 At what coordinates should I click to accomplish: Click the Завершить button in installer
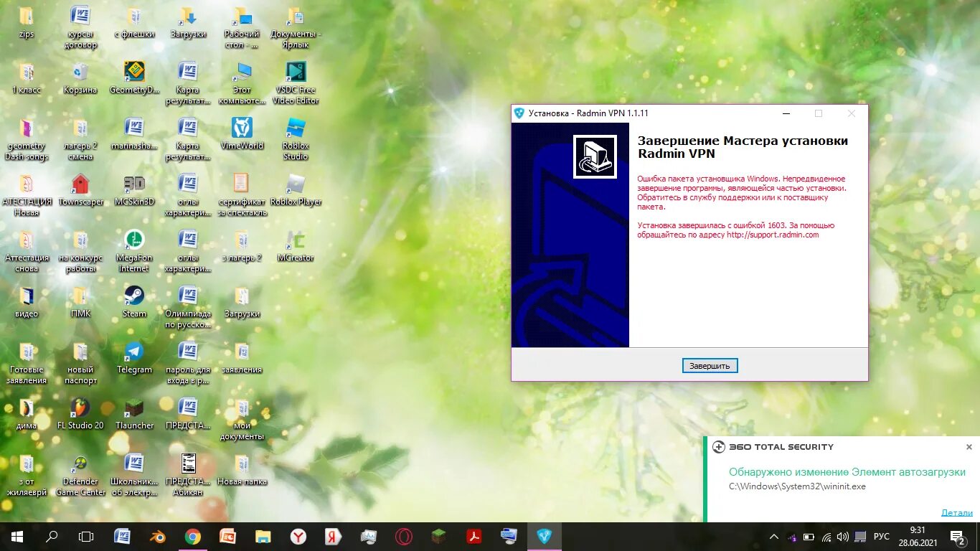[710, 366]
